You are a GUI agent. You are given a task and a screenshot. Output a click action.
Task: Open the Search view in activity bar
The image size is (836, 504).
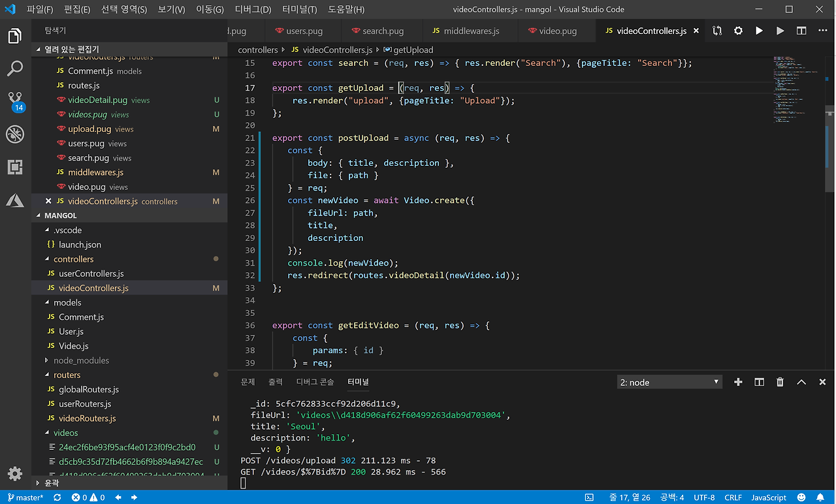(x=15, y=68)
